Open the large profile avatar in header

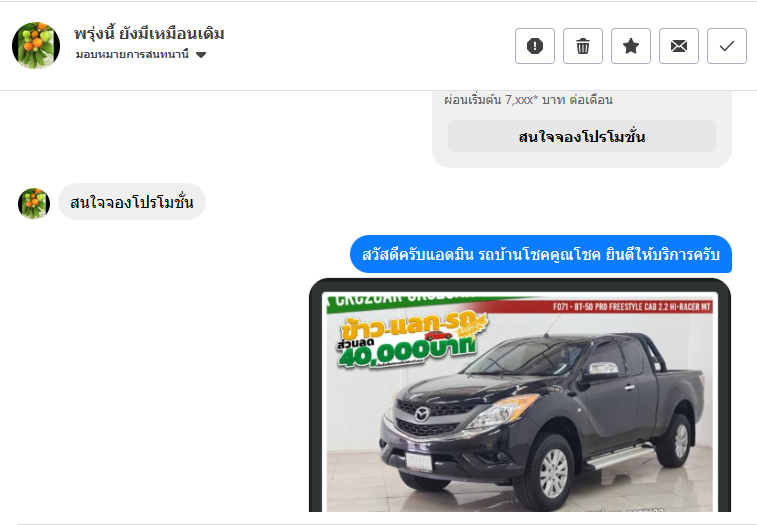[36, 45]
